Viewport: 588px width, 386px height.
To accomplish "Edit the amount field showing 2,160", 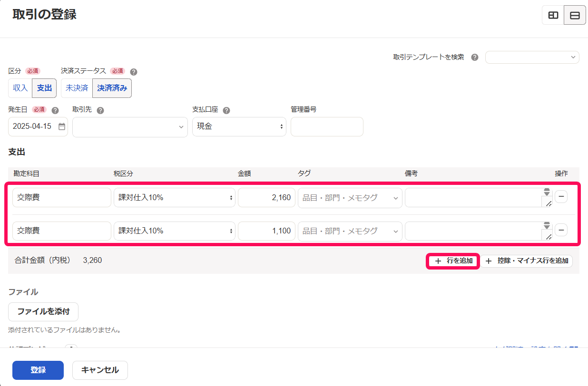I will 266,197.
